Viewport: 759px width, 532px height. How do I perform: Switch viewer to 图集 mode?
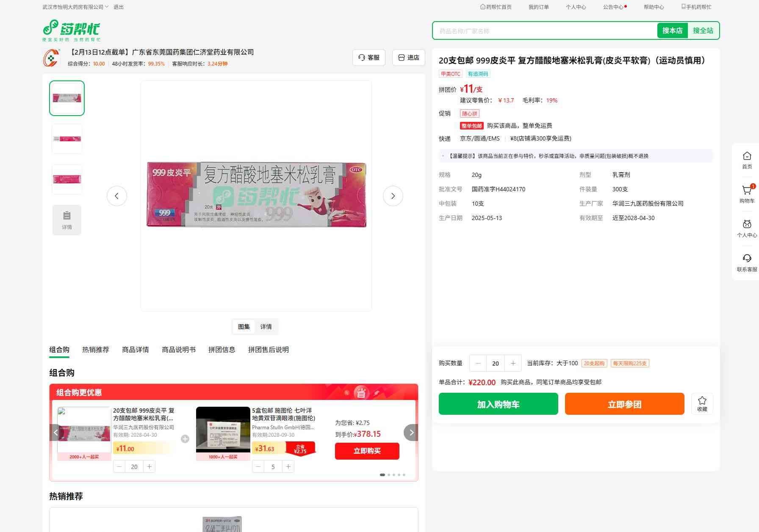[x=244, y=327]
